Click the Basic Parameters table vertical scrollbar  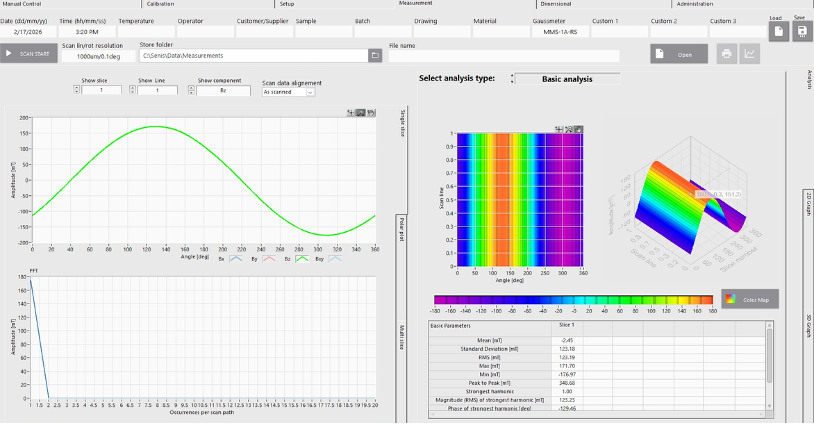point(769,365)
